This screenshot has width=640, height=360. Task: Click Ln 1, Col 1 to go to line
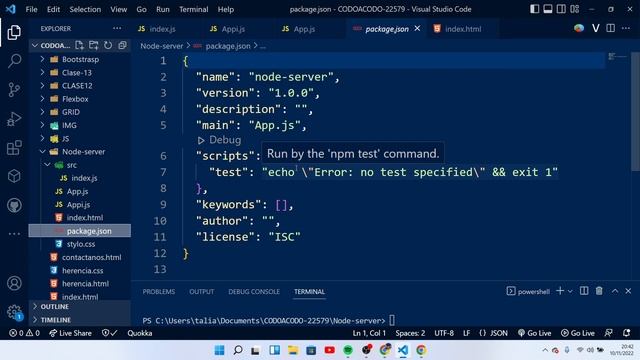(369, 333)
